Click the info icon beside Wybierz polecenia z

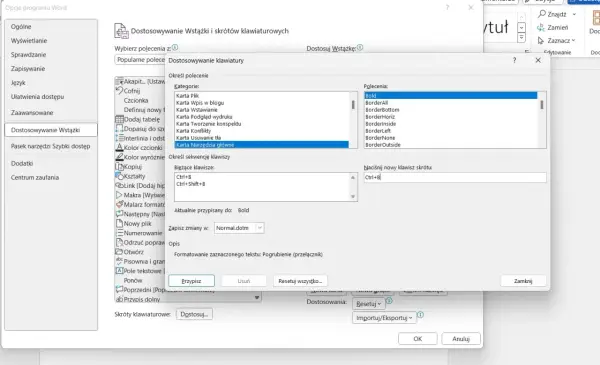point(175,47)
